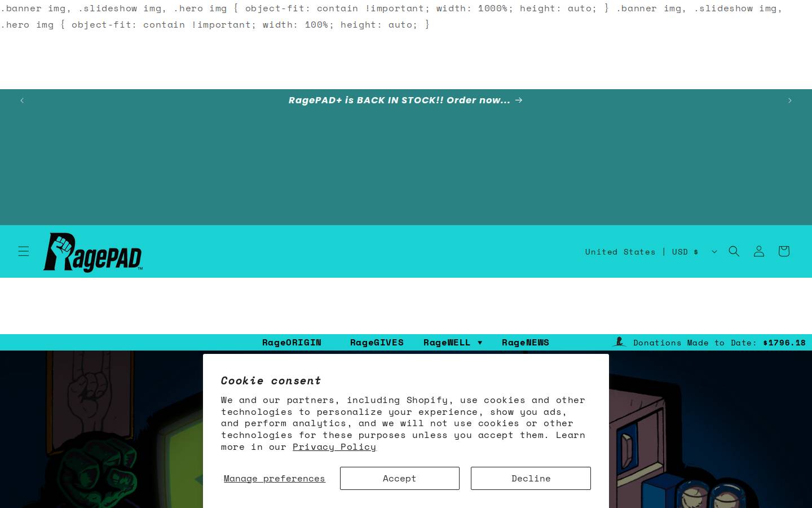Decline cookies in the consent dialog
Image resolution: width=812 pixels, height=508 pixels.
pyautogui.click(x=531, y=478)
